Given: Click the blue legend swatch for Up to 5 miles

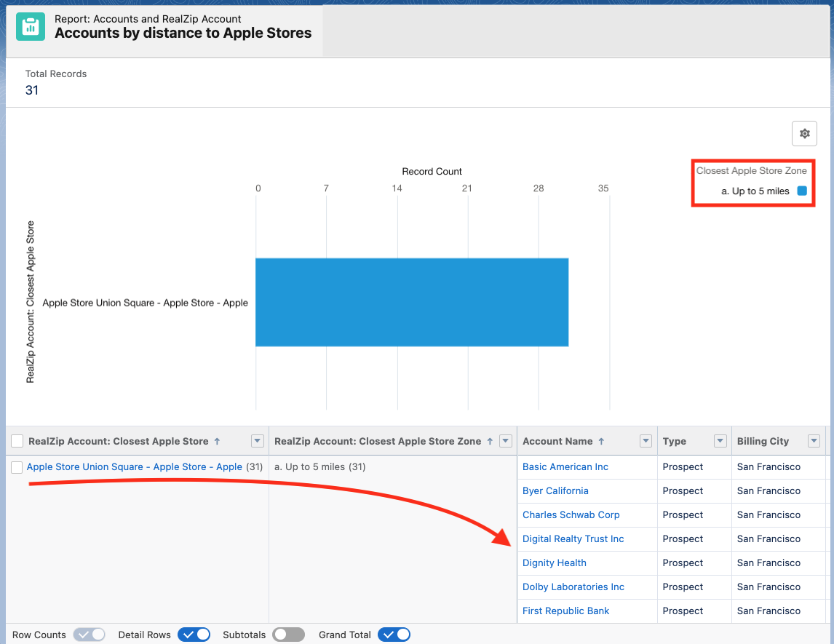Looking at the screenshot, I should [x=802, y=191].
